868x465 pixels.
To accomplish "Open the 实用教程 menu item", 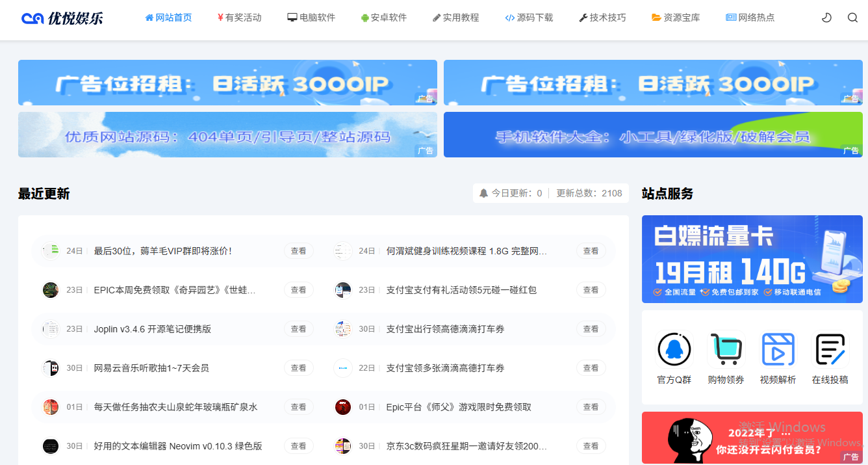I will tap(456, 18).
